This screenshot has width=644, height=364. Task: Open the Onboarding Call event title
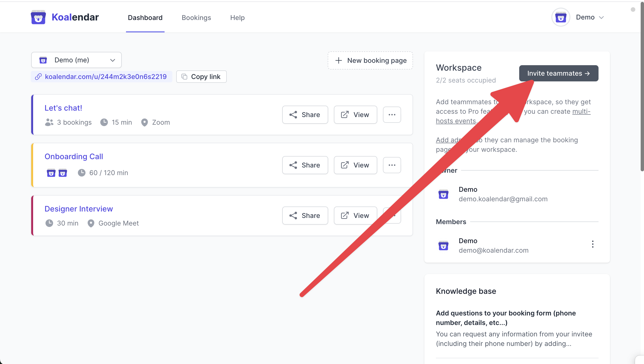point(74,157)
